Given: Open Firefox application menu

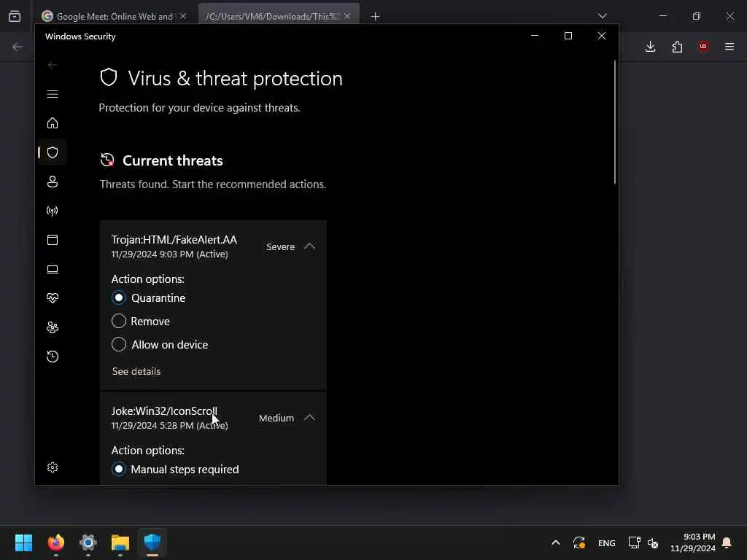Looking at the screenshot, I should (729, 47).
